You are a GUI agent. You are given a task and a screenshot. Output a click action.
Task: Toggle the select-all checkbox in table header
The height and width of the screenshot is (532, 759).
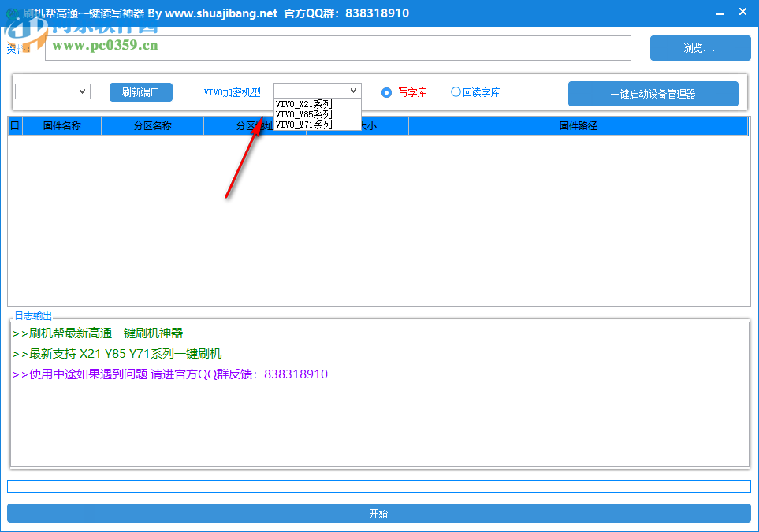pos(14,125)
